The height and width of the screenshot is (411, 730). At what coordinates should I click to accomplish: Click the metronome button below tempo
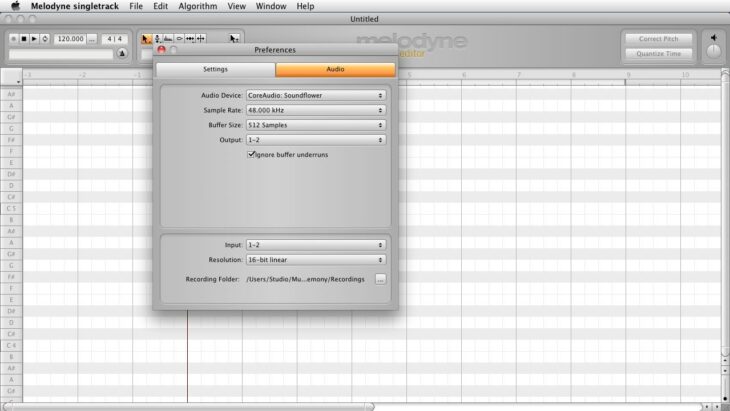point(122,54)
